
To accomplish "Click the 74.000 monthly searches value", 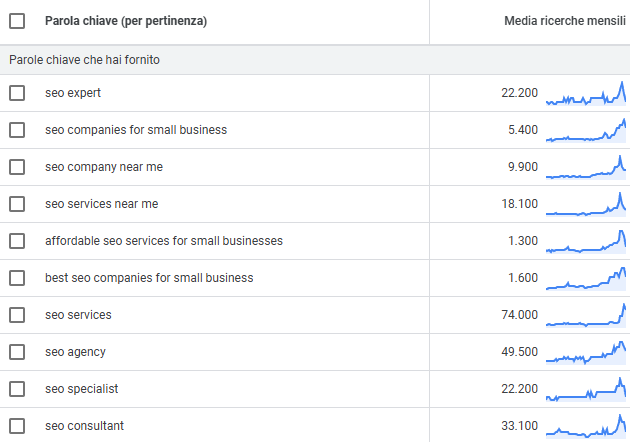I will (x=519, y=315).
